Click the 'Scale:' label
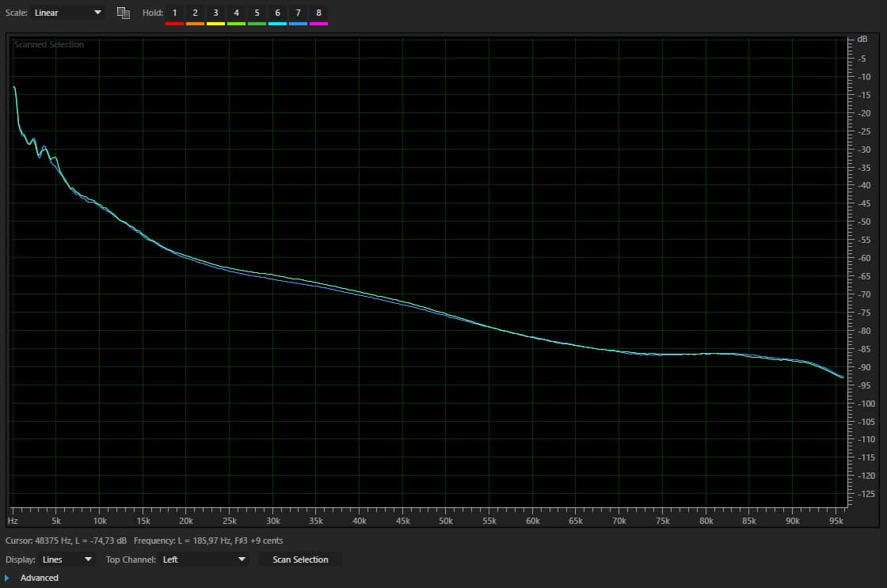This screenshot has height=588, width=887. point(17,13)
